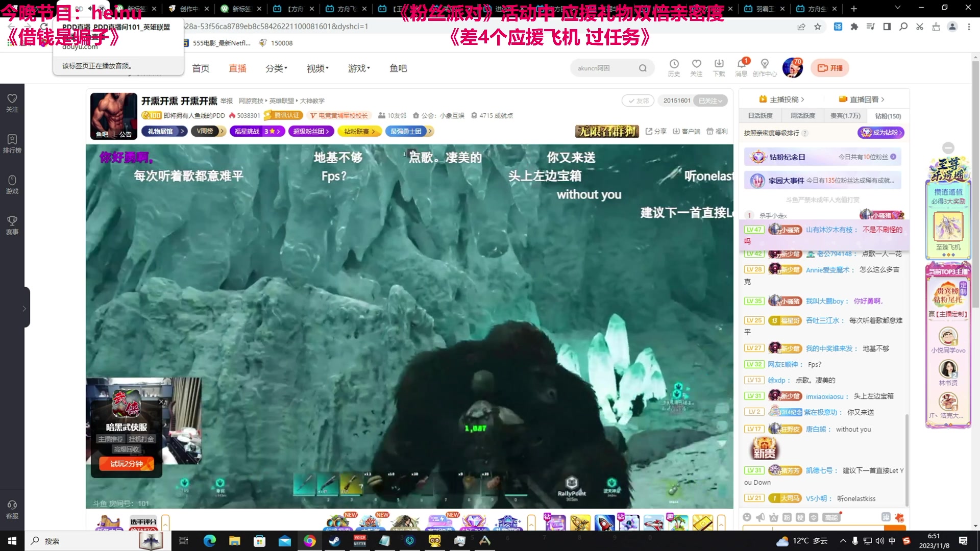Switch to the 贵宾(1.7万) ranking tab

click(x=845, y=116)
